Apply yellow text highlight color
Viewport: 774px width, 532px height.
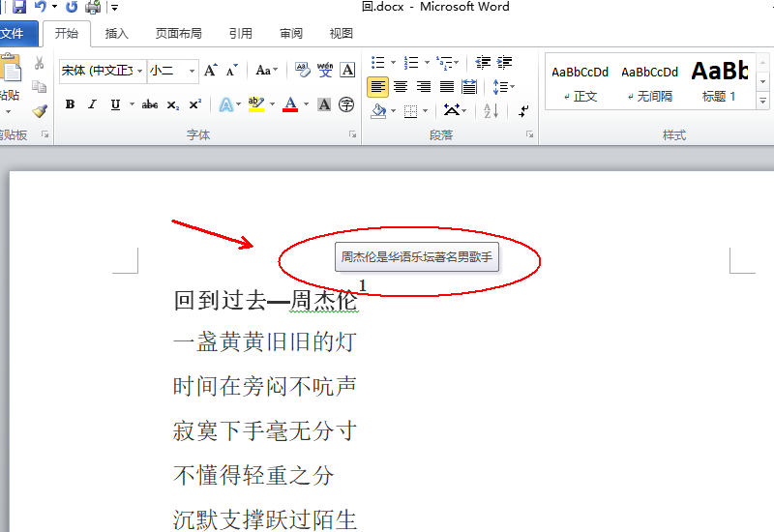point(256,104)
